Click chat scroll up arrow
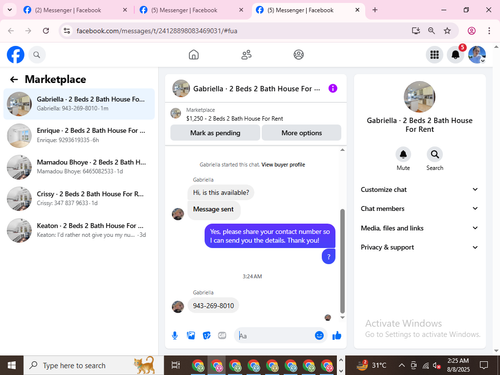The width and height of the screenshot is (500, 375). click(342, 150)
